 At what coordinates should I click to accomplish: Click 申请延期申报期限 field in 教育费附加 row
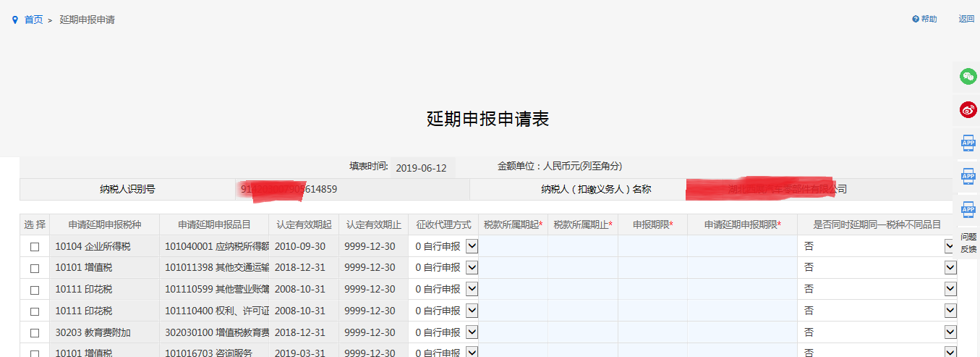(x=742, y=333)
